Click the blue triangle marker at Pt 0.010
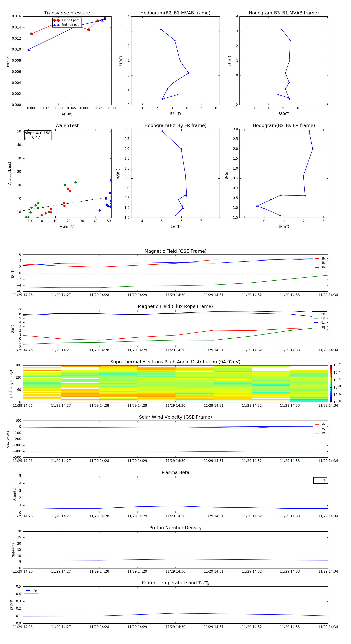The width and height of the screenshot is (351, 644). point(29,50)
